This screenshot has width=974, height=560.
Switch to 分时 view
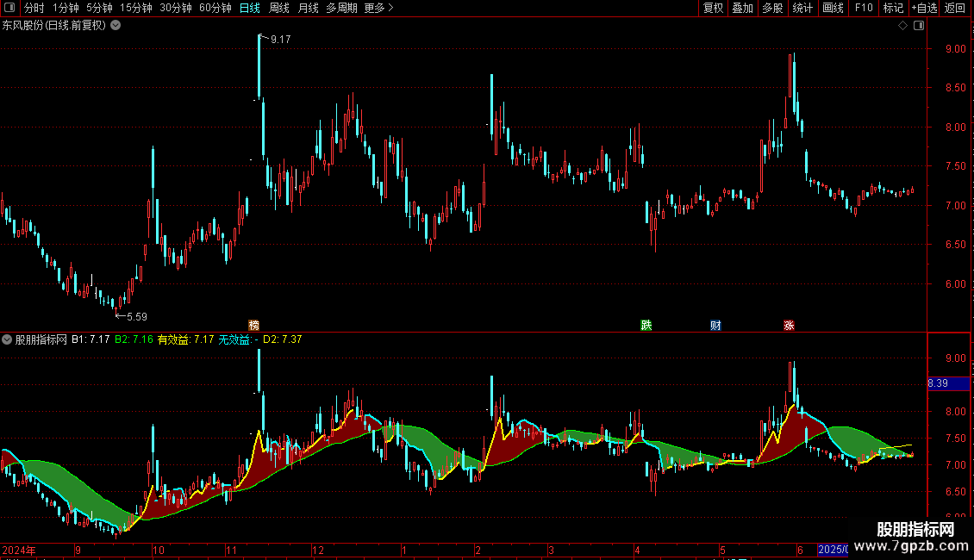tap(34, 8)
